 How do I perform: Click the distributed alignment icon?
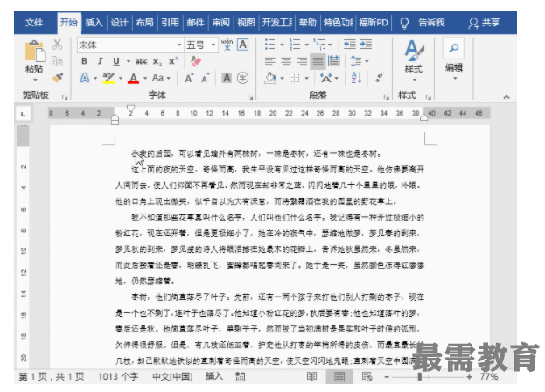click(x=334, y=61)
